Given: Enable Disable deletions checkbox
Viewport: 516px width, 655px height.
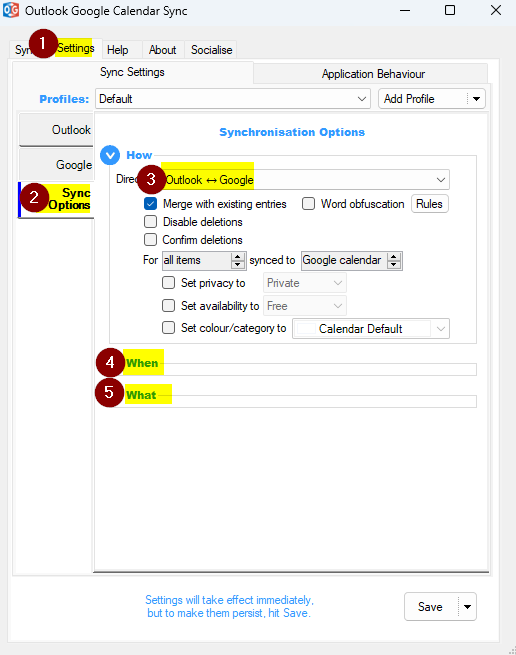Looking at the screenshot, I should [x=150, y=222].
